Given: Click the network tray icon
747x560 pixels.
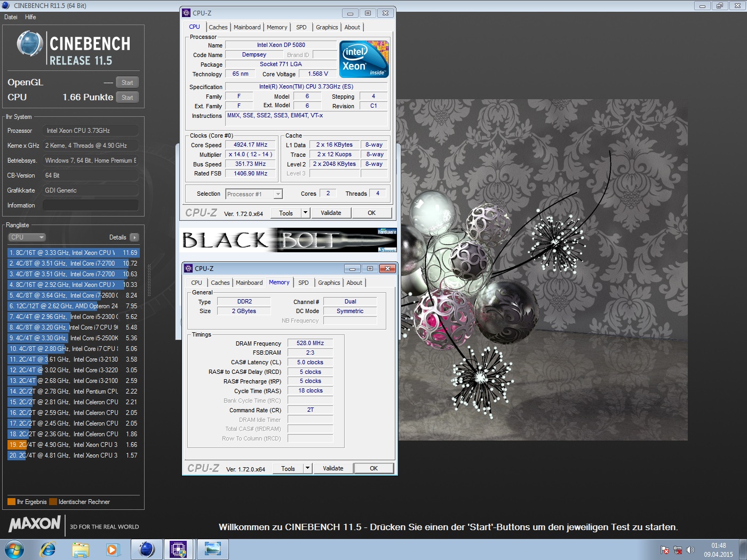Looking at the screenshot, I should click(x=678, y=550).
